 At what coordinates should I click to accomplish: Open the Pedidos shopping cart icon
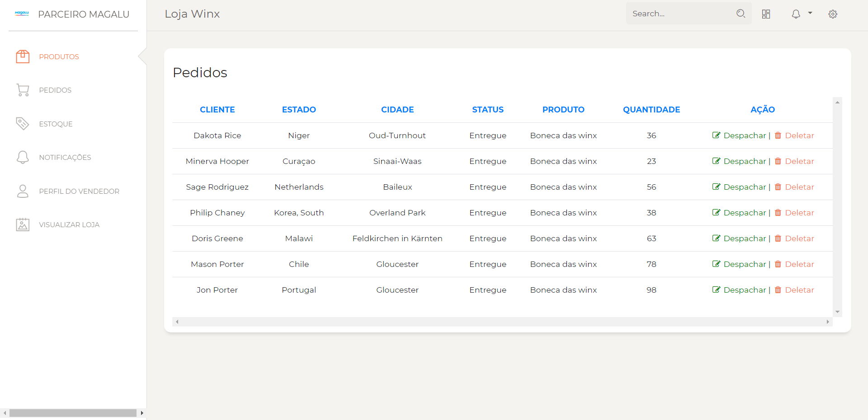[23, 90]
